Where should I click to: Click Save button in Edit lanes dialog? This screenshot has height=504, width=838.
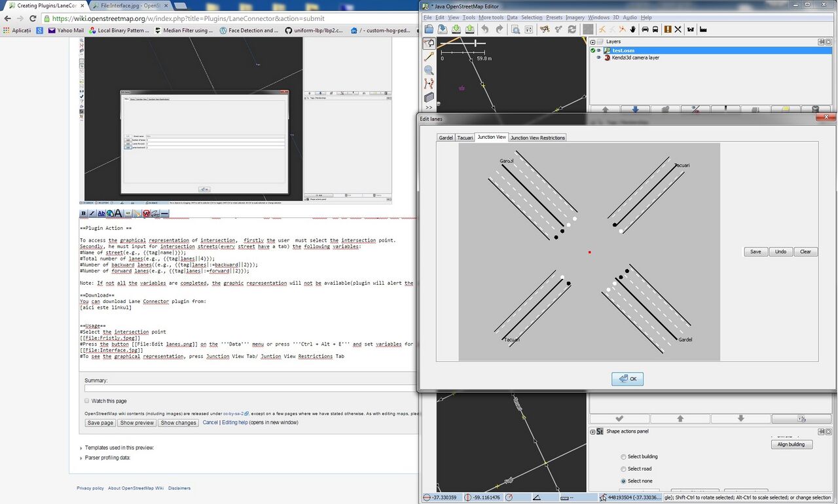[756, 251]
